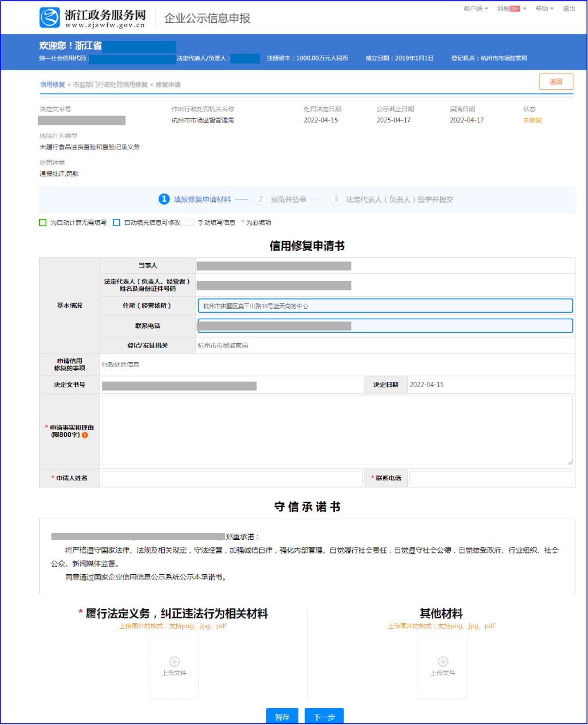Click the blue 自动填充信息可修改 legend box
The image size is (588, 725).
117,223
